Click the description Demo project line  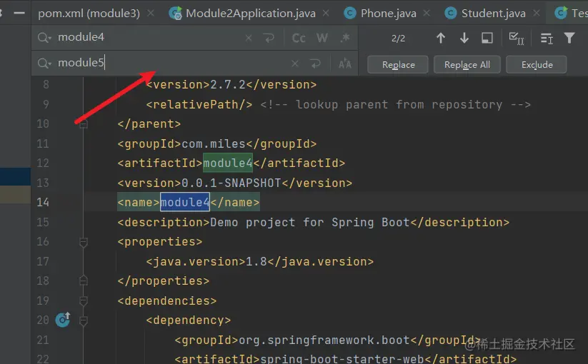point(314,223)
